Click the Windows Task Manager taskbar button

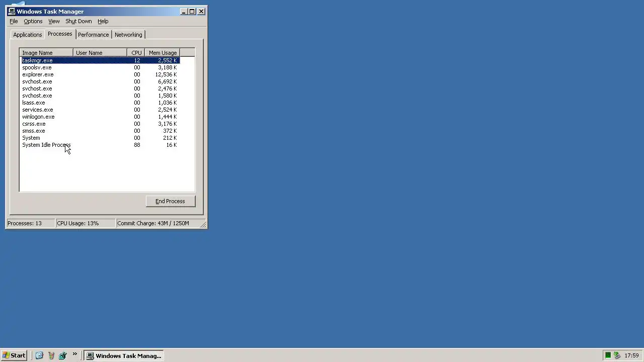click(x=124, y=355)
